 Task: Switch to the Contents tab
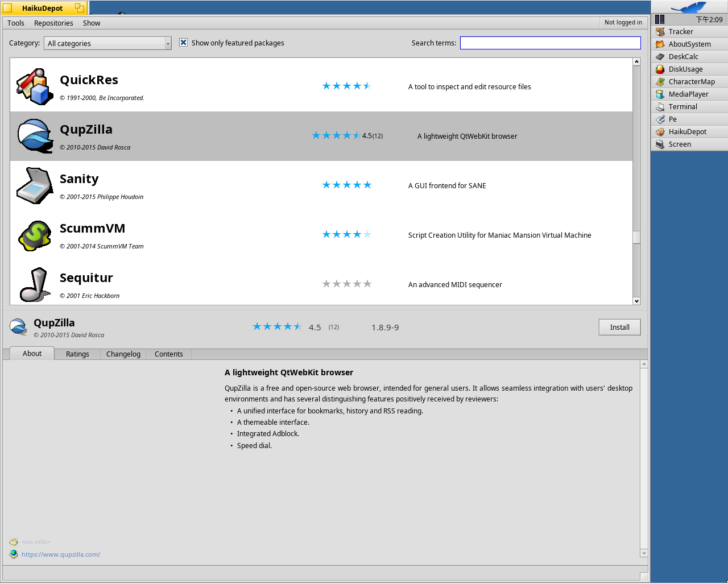(x=169, y=354)
